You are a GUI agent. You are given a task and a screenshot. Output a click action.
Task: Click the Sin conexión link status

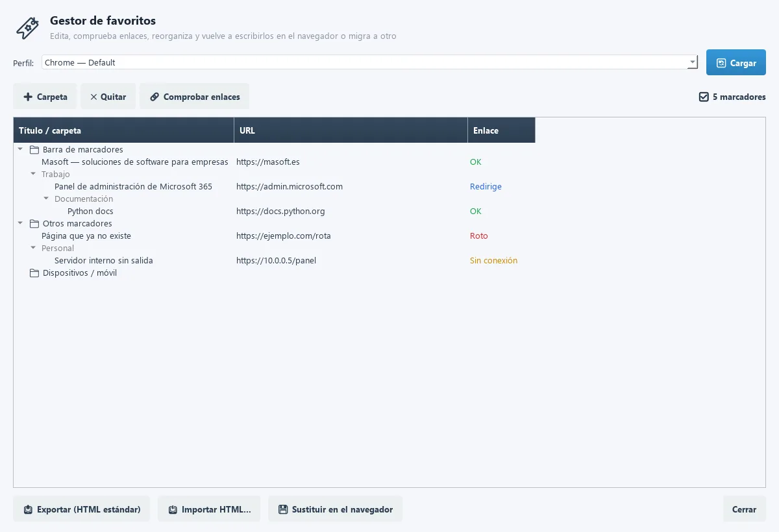[493, 261]
